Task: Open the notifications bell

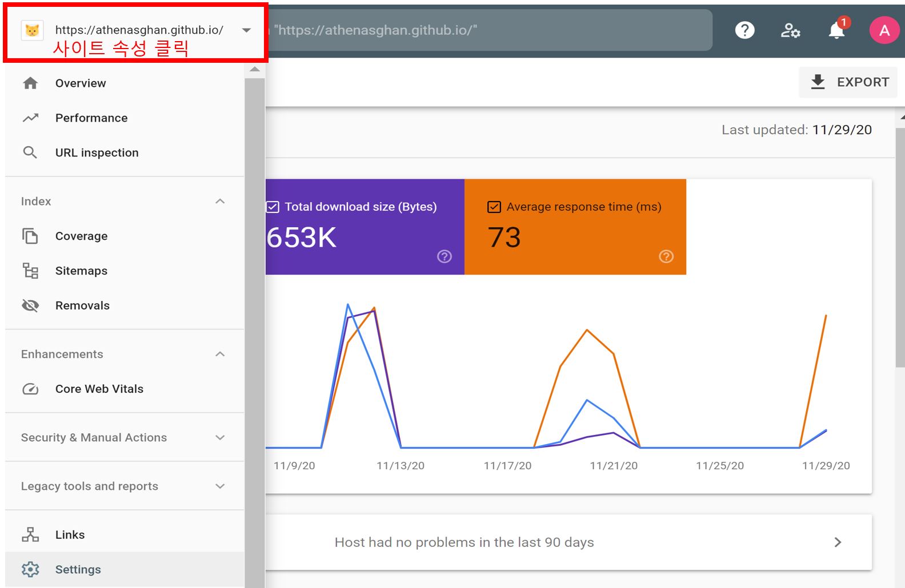Action: pyautogui.click(x=837, y=29)
